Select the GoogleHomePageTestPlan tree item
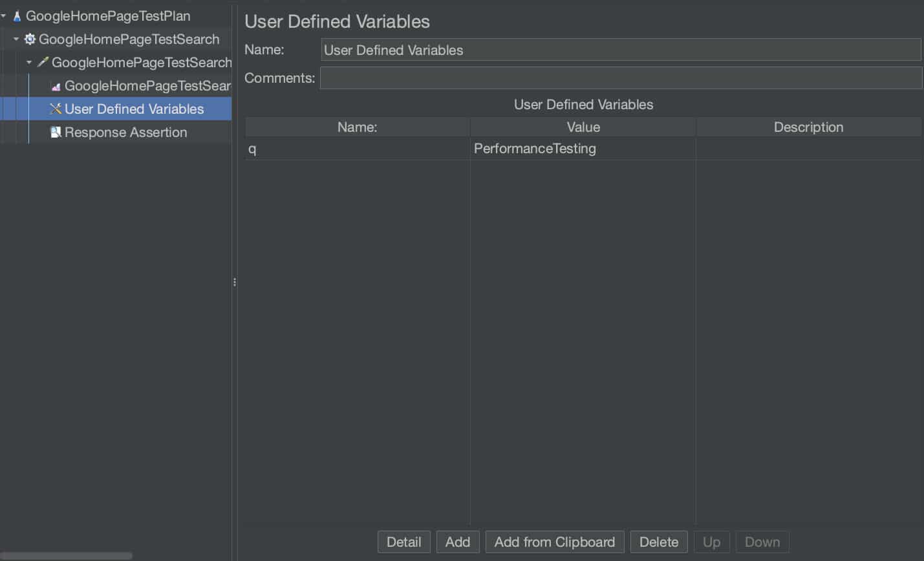This screenshot has height=561, width=924. click(x=107, y=16)
